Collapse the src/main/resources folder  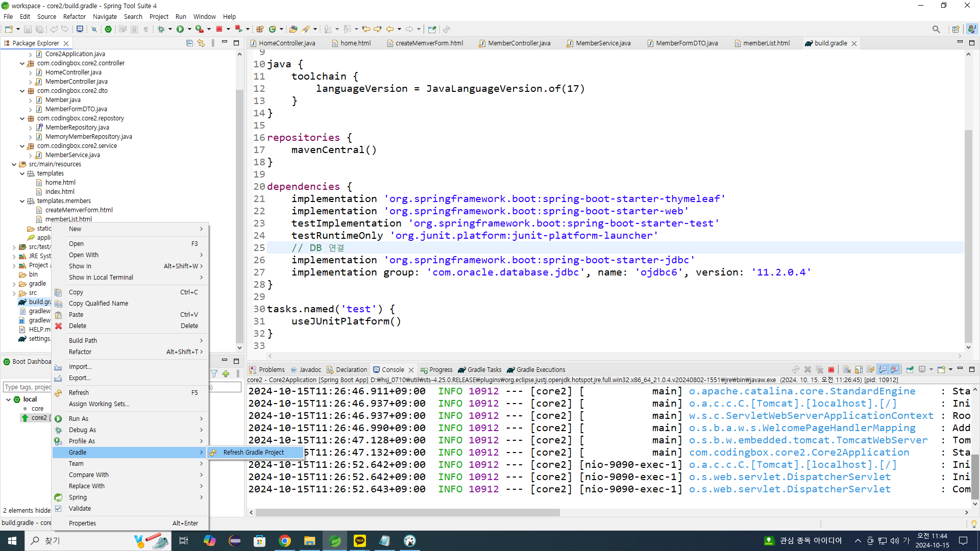(14, 164)
